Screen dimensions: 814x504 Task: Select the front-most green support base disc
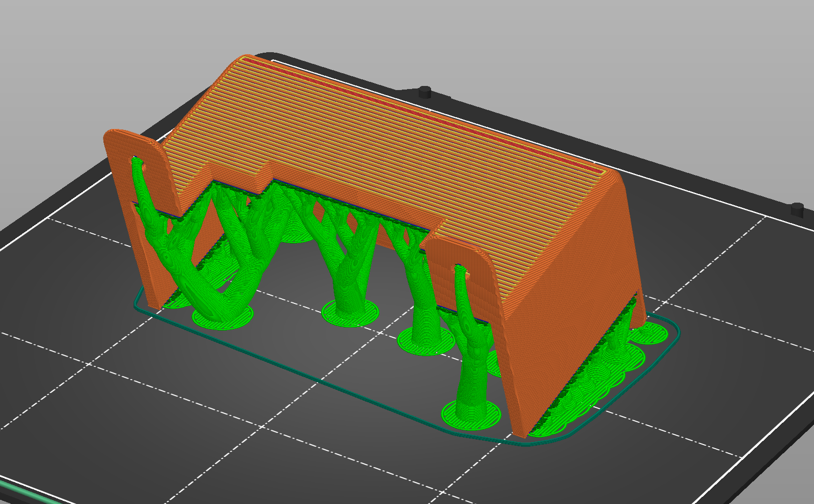click(x=470, y=415)
